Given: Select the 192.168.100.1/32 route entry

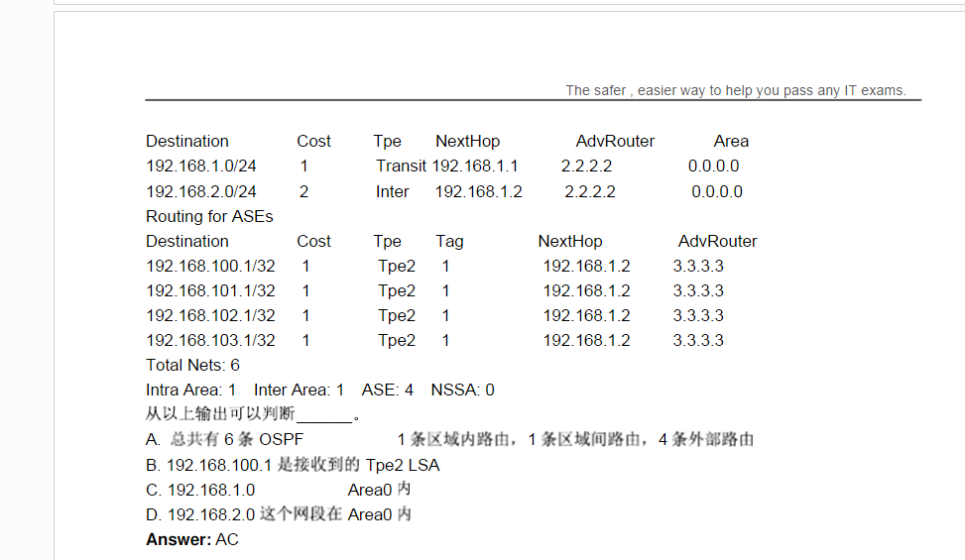Looking at the screenshot, I should [x=210, y=266].
